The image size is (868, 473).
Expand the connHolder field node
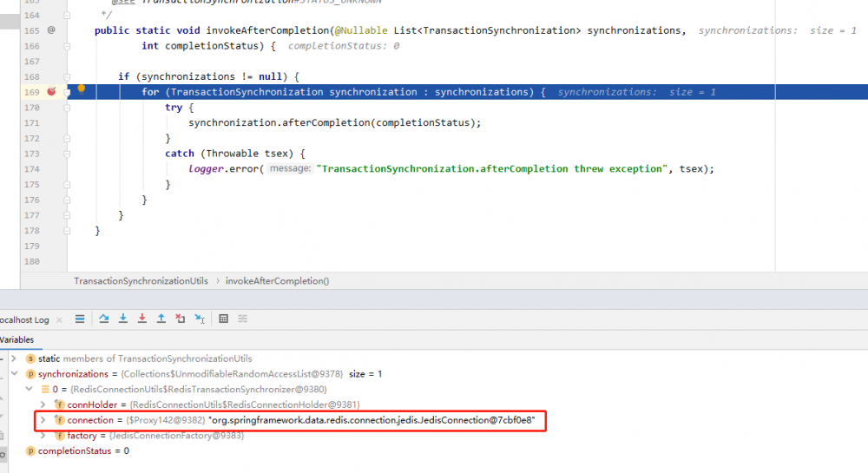43,405
